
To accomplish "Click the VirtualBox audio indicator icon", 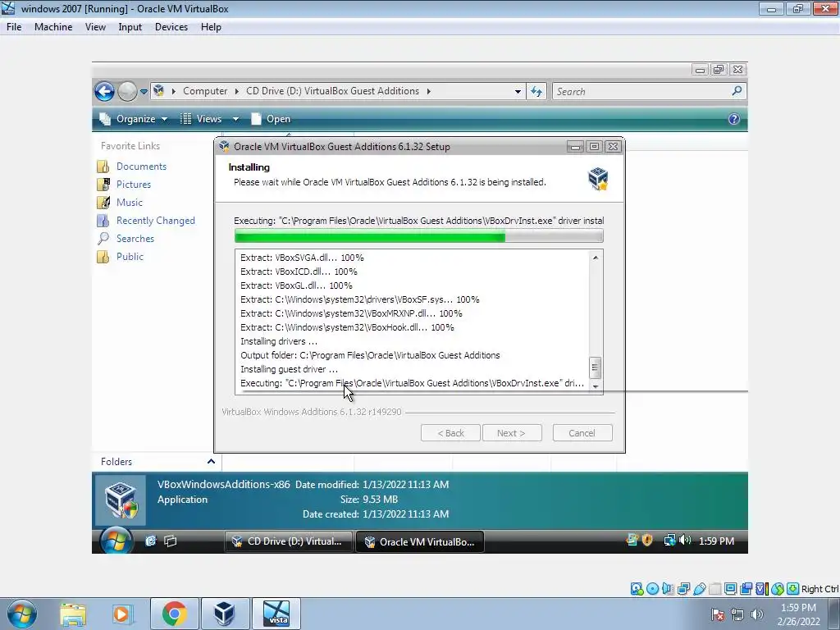I will coord(668,589).
